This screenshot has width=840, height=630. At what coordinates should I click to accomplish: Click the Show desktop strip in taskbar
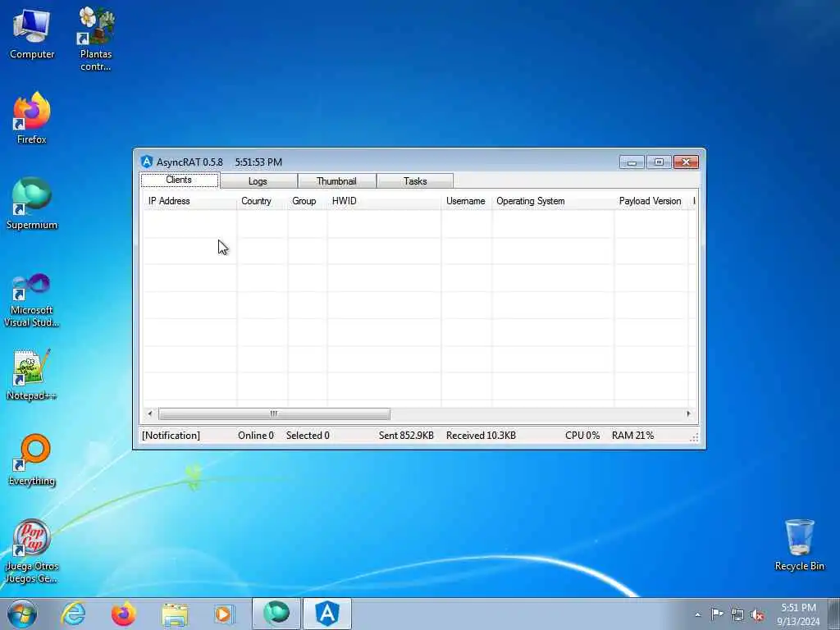point(834,614)
